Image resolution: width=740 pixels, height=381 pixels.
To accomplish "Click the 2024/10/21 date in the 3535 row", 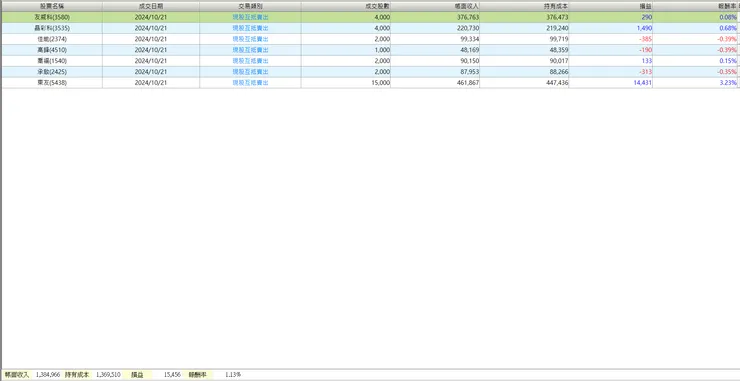I will pyautogui.click(x=151, y=28).
